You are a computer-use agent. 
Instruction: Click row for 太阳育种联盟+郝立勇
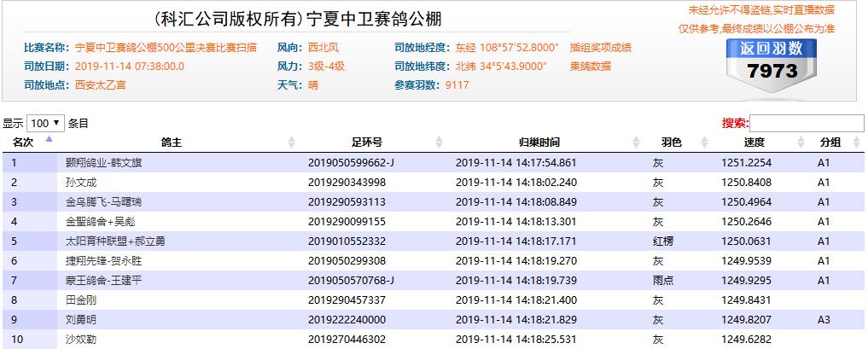pos(111,241)
